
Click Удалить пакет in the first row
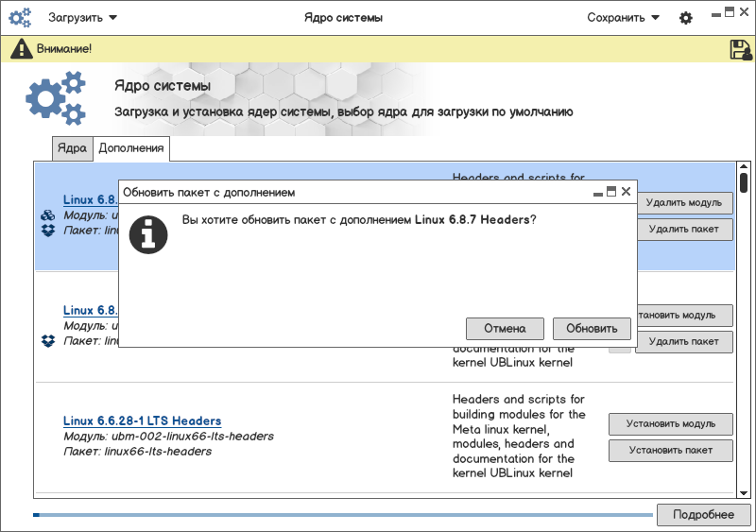tap(685, 229)
